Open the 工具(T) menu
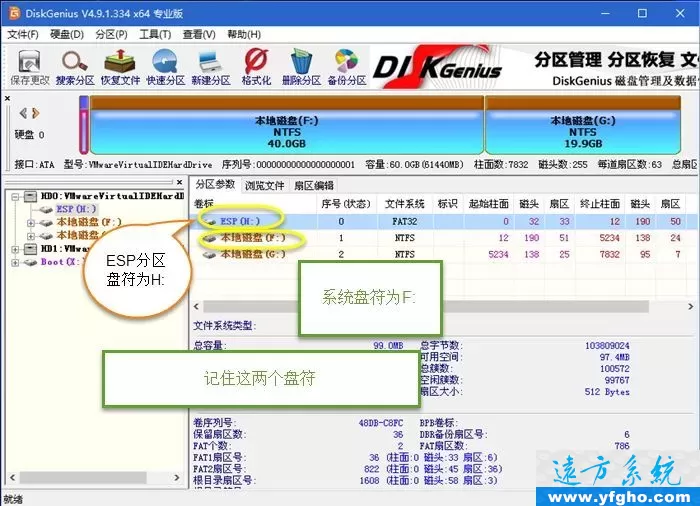Image resolution: width=700 pixels, height=506 pixels. 155,34
